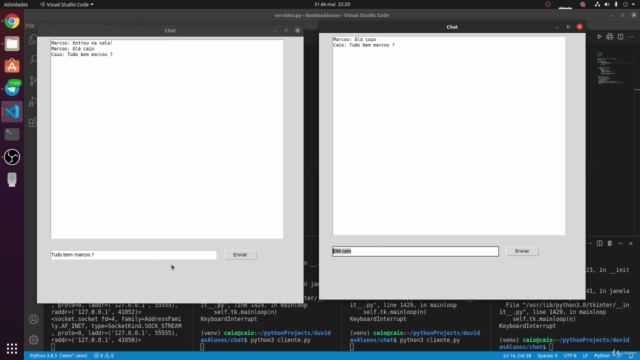Open system menu arrow in top bar

tap(633, 4)
